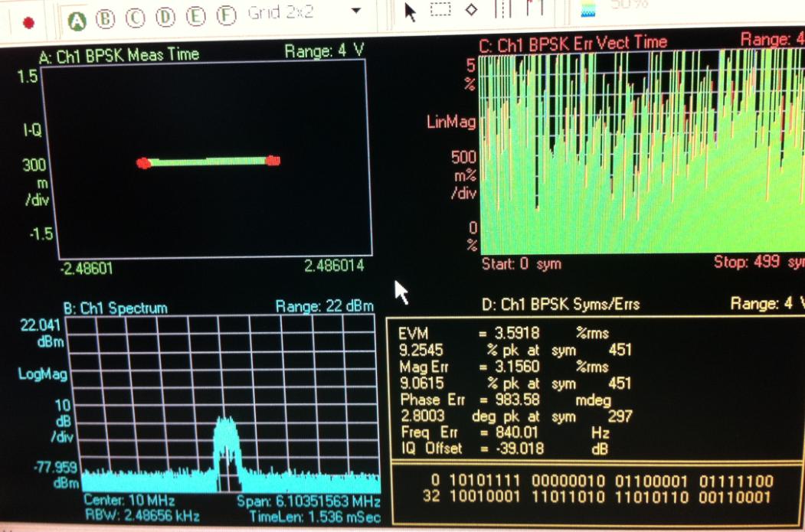Click the dashed vertical-lines tool icon
This screenshot has width=805, height=532.
[502, 8]
